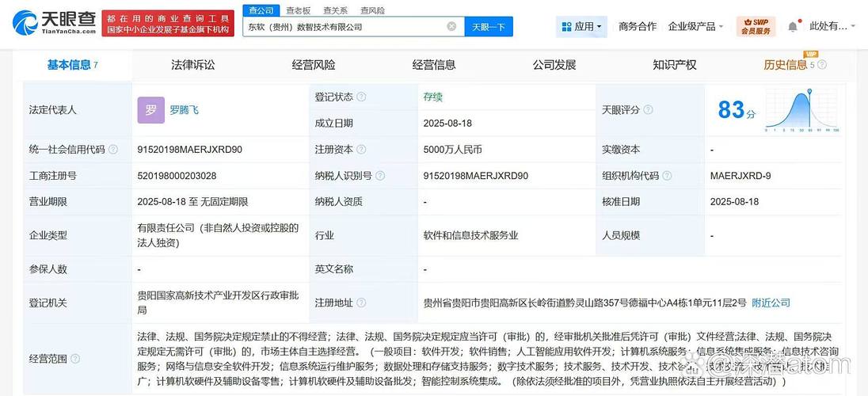Click the red 国家中小企业发展子基金 banner

[168, 23]
